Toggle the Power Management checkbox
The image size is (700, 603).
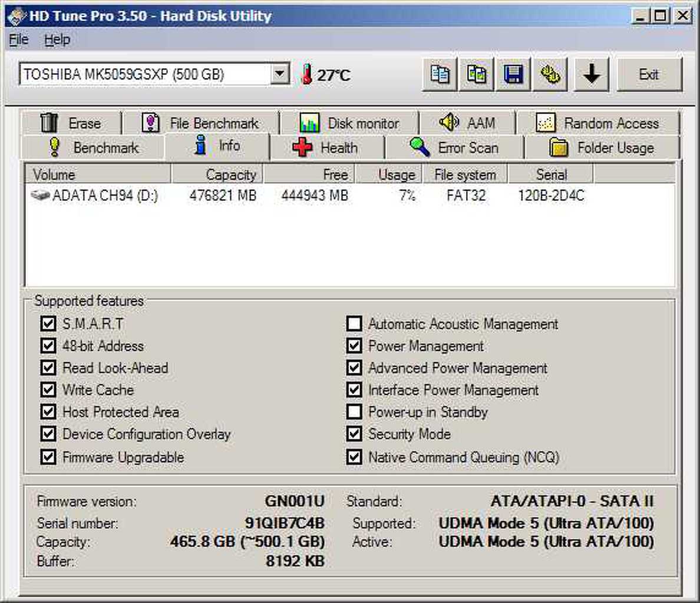(355, 346)
